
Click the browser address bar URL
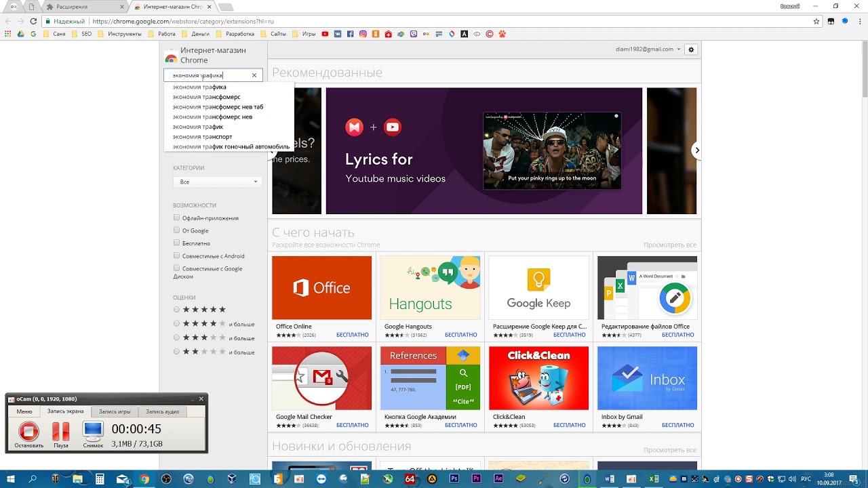click(183, 21)
